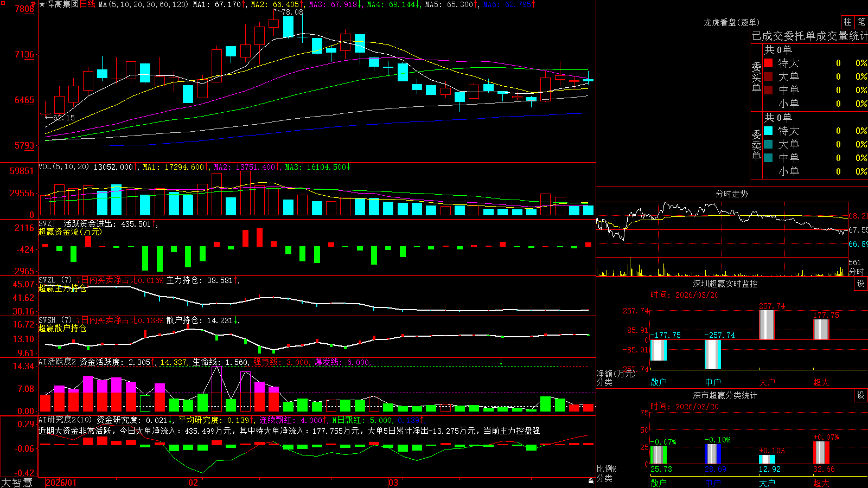Click the 深市超赢分类统计 panel title
Image resolution: width=868 pixels, height=488 pixels.
pos(725,395)
